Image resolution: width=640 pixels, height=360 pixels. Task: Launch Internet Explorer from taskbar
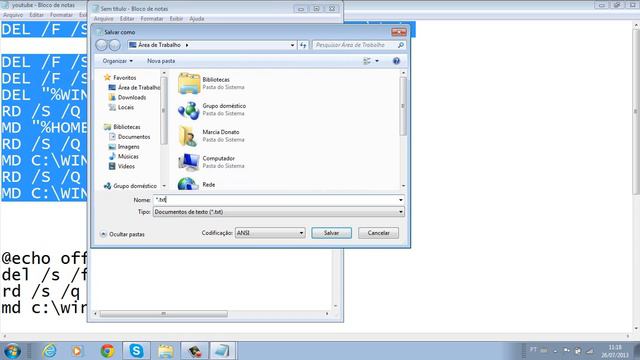click(50, 351)
